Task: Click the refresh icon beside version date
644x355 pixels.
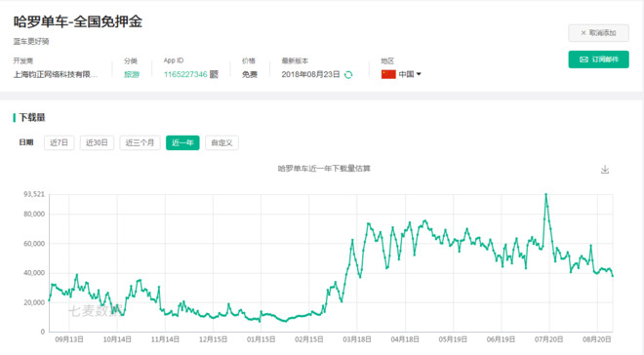Action: tap(348, 75)
